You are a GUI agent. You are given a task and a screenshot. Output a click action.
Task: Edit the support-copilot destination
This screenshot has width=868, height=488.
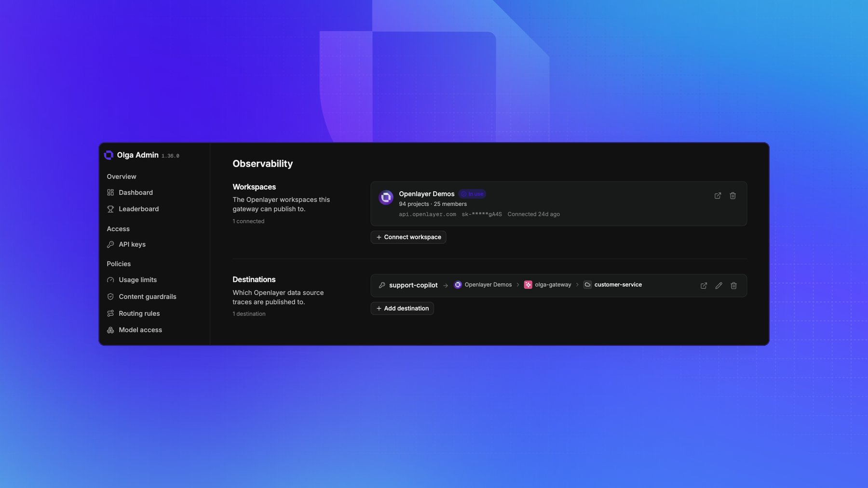(x=719, y=286)
